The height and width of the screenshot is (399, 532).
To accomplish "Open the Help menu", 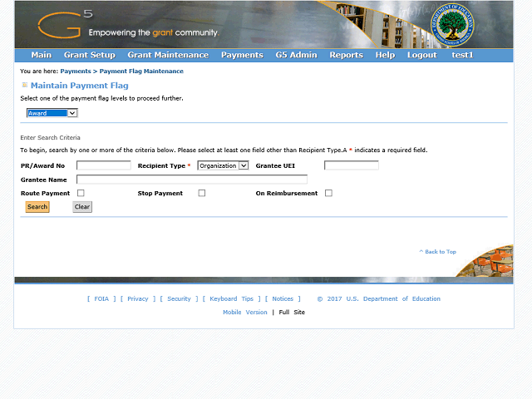I will point(385,55).
